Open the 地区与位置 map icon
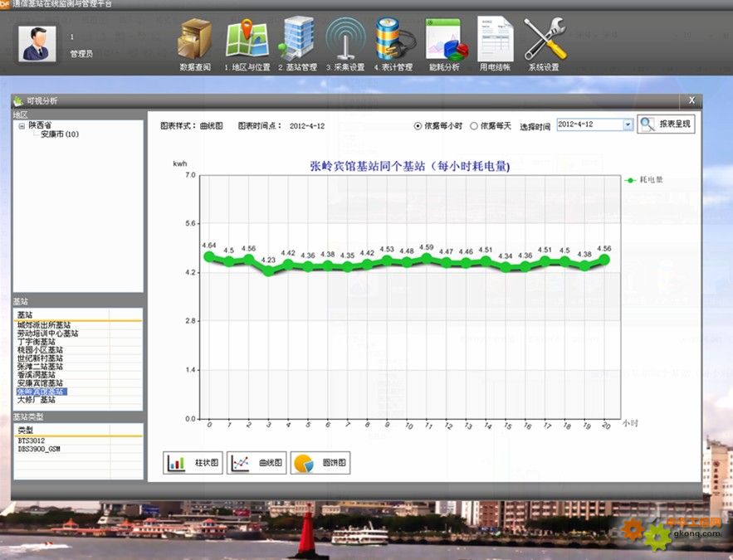The height and width of the screenshot is (560, 733). point(247,40)
